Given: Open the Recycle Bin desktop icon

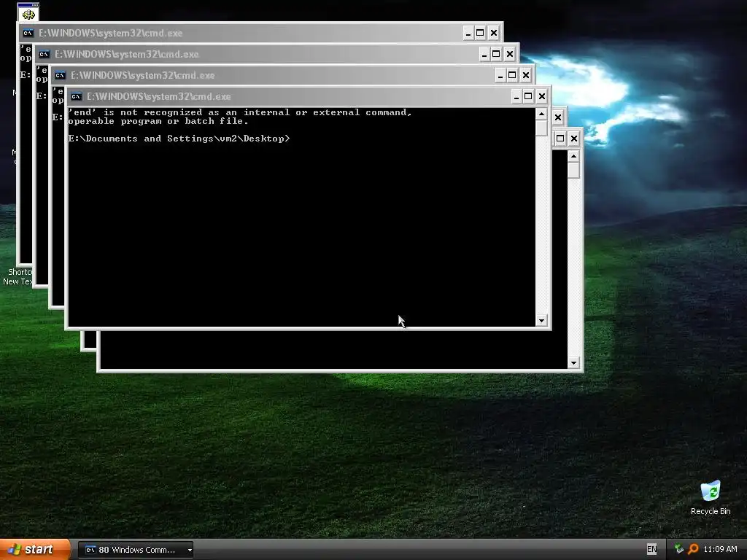Looking at the screenshot, I should pyautogui.click(x=711, y=497).
